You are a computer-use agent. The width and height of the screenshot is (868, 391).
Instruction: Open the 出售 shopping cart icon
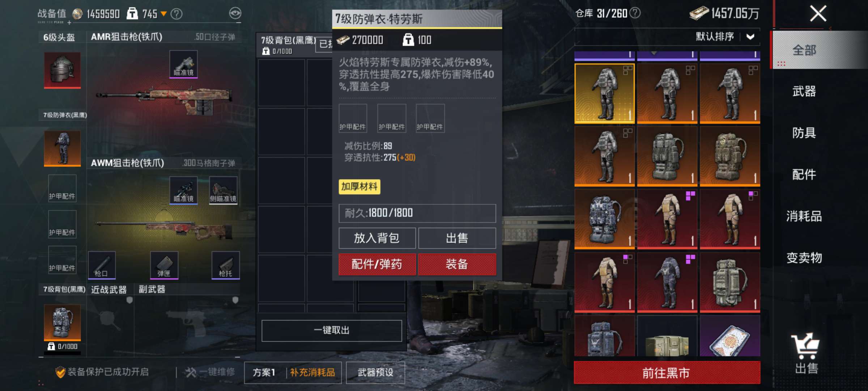click(x=806, y=353)
